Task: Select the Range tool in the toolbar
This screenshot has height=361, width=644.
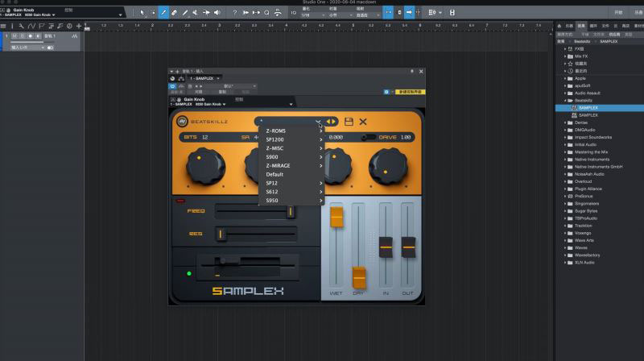Action: 153,13
